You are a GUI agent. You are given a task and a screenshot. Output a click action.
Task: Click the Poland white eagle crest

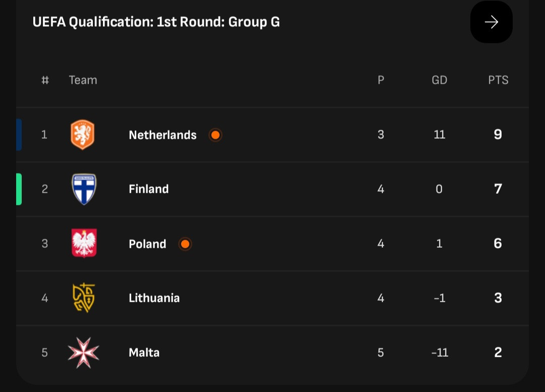(x=84, y=243)
